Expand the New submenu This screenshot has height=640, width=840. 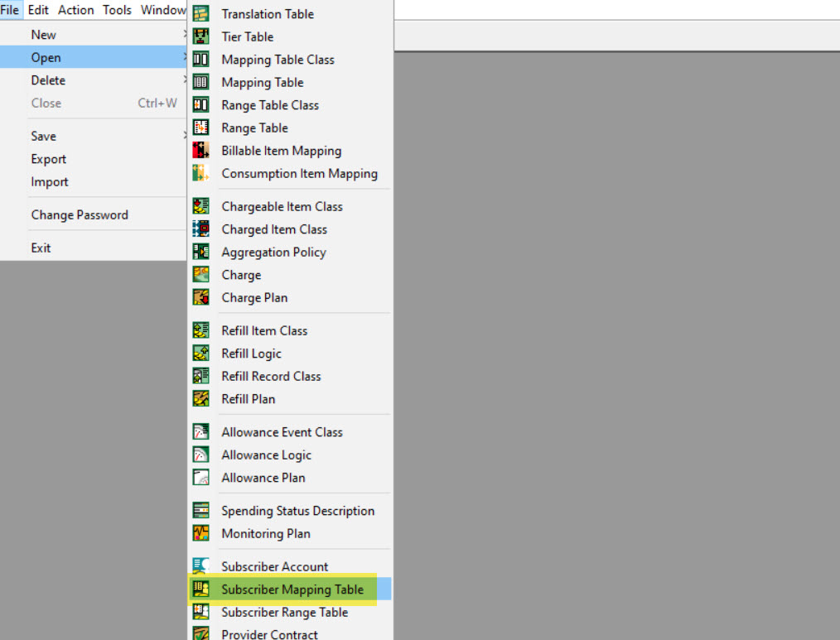click(x=41, y=34)
